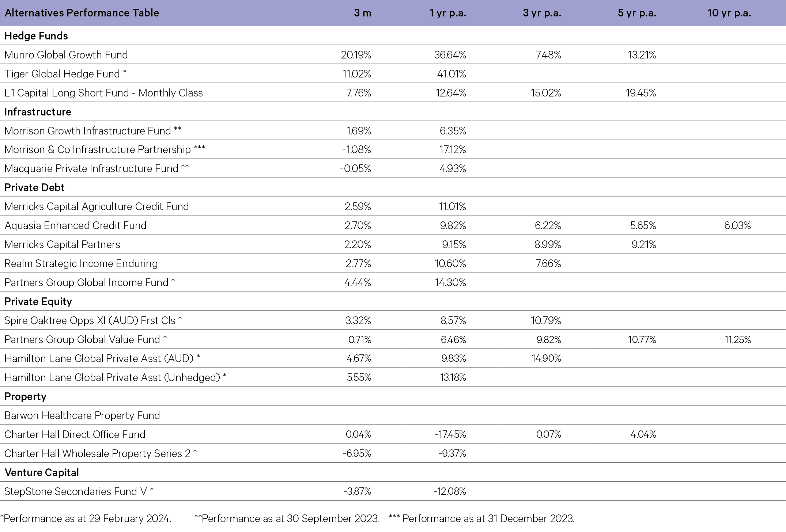Click 'Barwon Healthcare Property Fund' row name
This screenshot has width=786, height=532.
pos(82,415)
